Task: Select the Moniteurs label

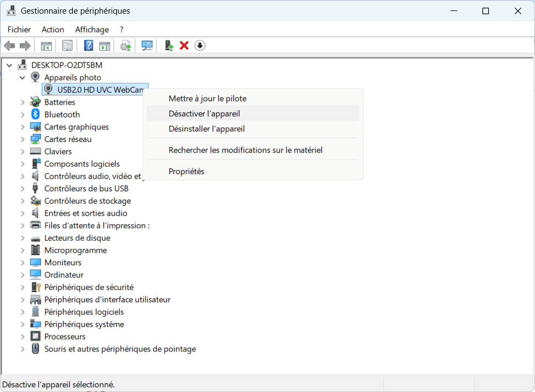Action: tap(63, 263)
